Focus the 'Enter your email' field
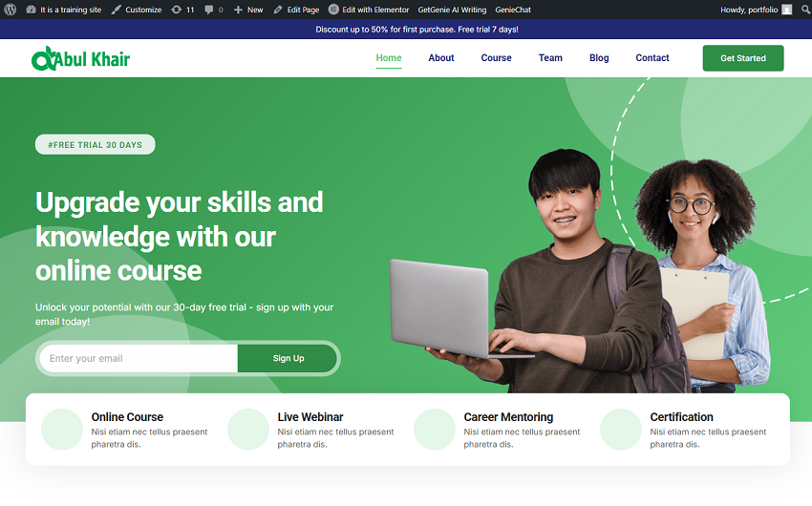812x506 pixels. (x=139, y=358)
